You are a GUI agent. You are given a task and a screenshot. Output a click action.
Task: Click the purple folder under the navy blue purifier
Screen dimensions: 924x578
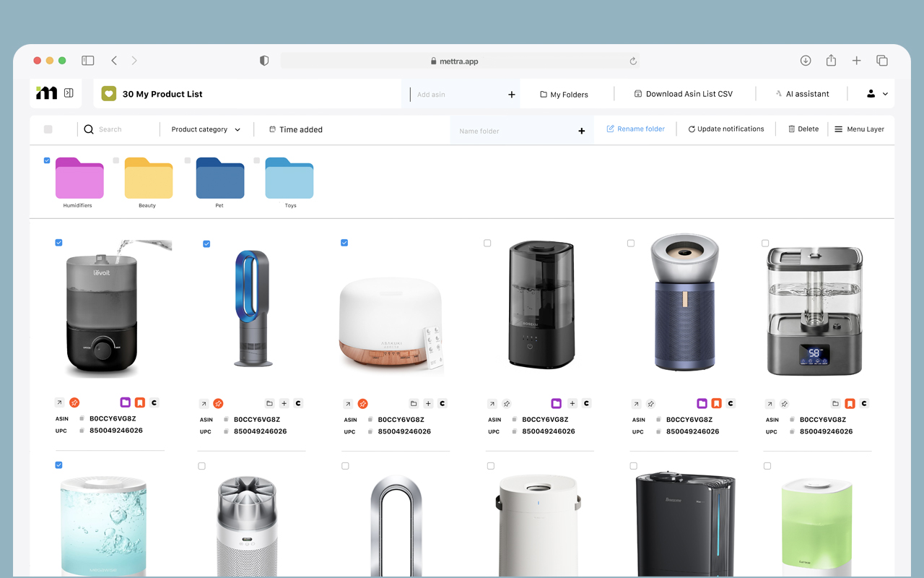[x=702, y=404]
